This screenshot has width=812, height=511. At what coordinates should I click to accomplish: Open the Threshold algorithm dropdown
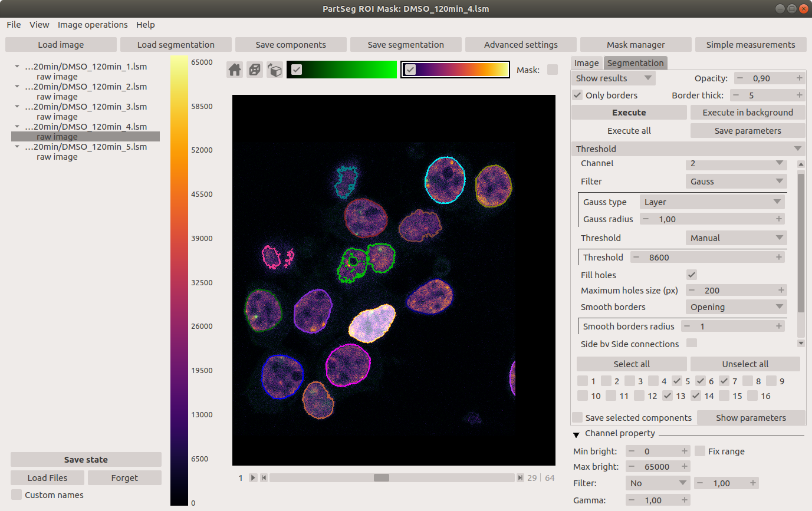[x=688, y=149]
